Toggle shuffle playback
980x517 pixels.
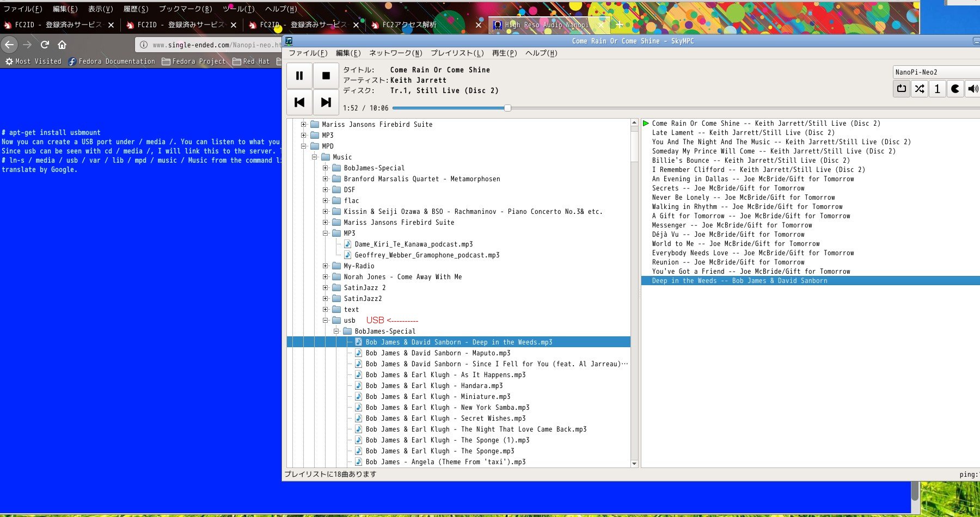[920, 89]
